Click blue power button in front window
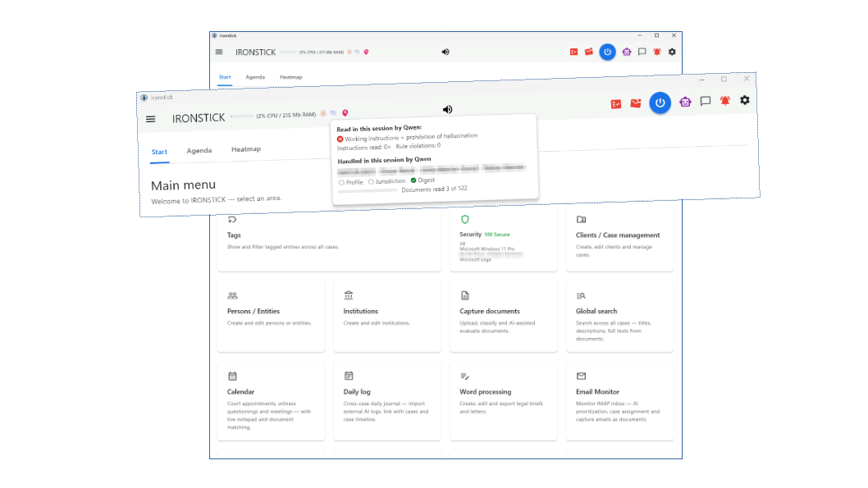 coord(660,103)
